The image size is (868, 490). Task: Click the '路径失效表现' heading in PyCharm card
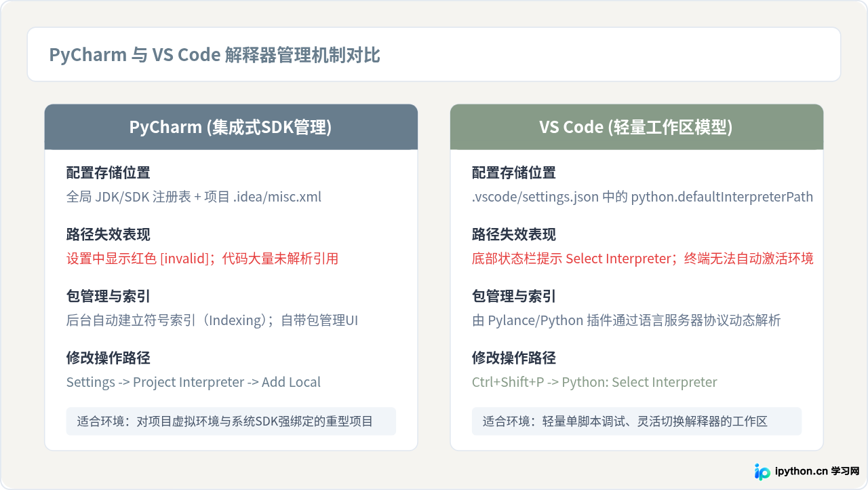(x=108, y=235)
